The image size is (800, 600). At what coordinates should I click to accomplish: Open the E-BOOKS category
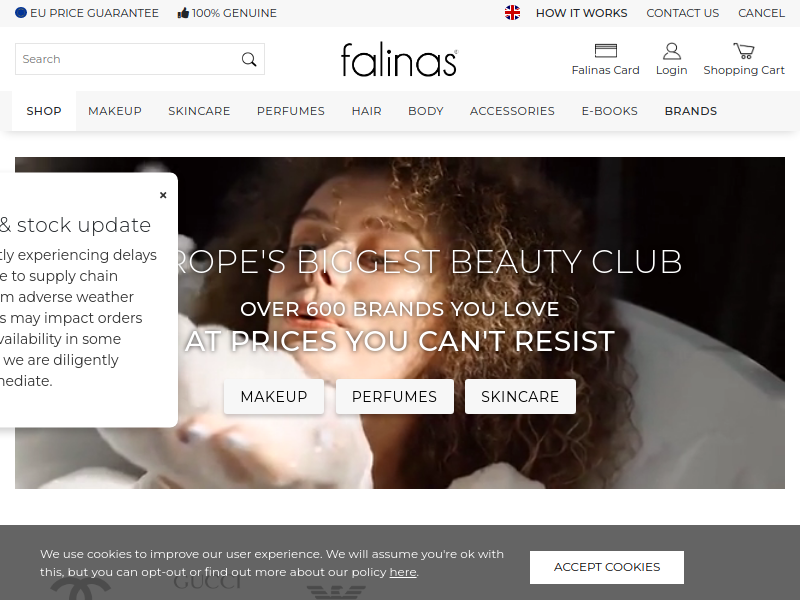click(x=610, y=111)
